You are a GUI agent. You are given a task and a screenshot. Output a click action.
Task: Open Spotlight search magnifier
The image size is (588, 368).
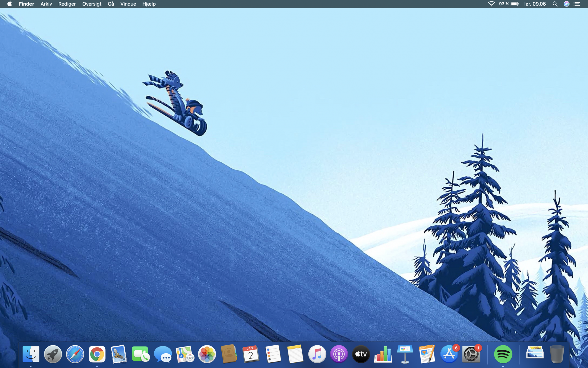555,4
